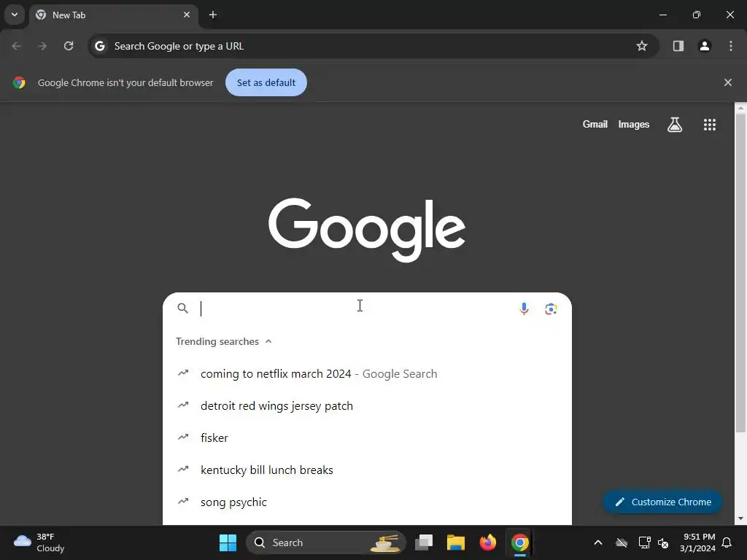
Task: Click the browser back arrow
Action: [x=16, y=46]
